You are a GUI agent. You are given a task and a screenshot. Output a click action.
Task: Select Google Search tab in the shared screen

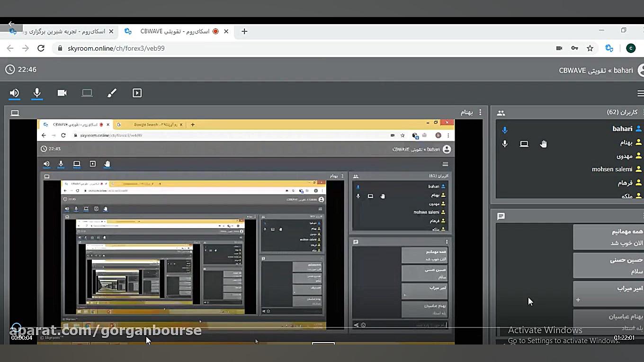coord(149,124)
